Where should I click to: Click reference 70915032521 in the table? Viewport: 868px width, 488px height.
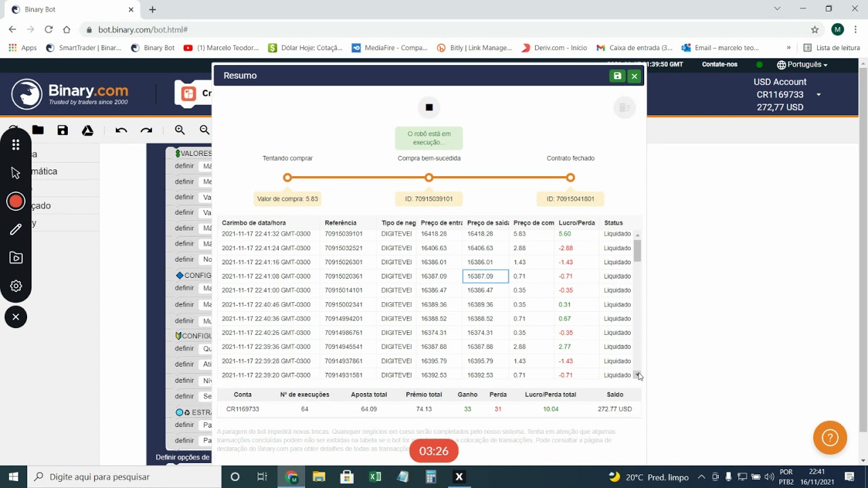344,248
